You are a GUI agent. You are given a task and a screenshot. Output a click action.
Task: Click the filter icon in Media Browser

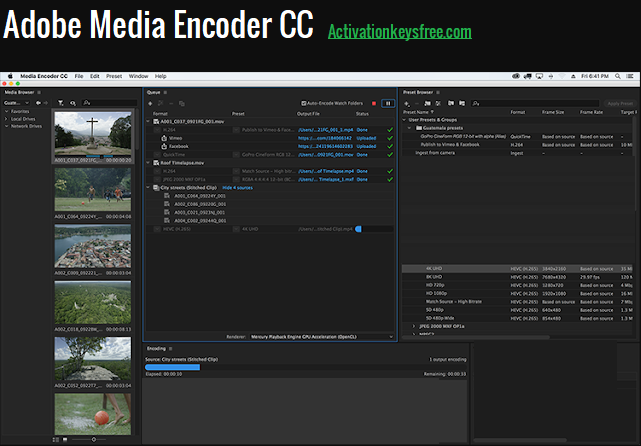coord(61,103)
